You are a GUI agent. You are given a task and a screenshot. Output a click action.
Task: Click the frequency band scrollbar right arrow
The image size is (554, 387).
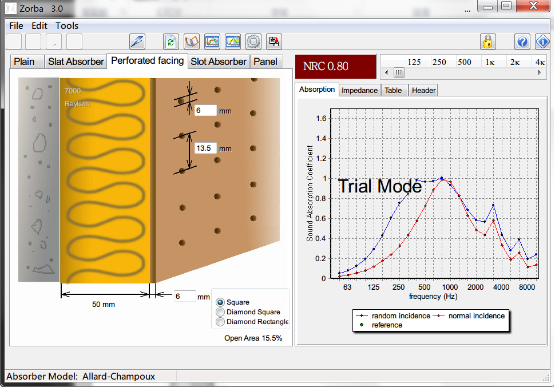(x=539, y=72)
